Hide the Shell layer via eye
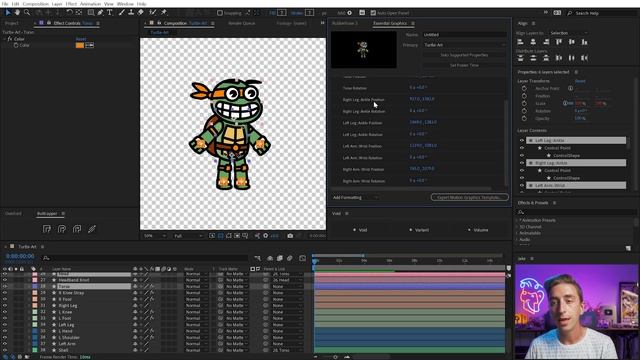This screenshot has width=640, height=360. pos(5,350)
